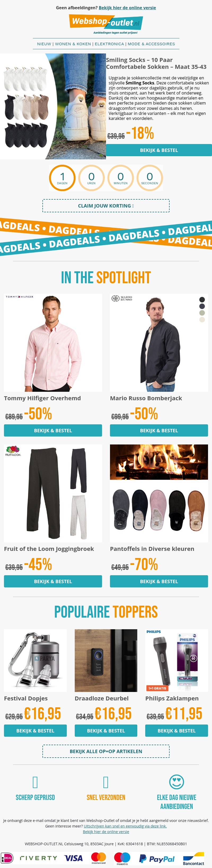This screenshot has width=212, height=868.
Task: Click the Mastercard logo
Action: [x=99, y=858]
